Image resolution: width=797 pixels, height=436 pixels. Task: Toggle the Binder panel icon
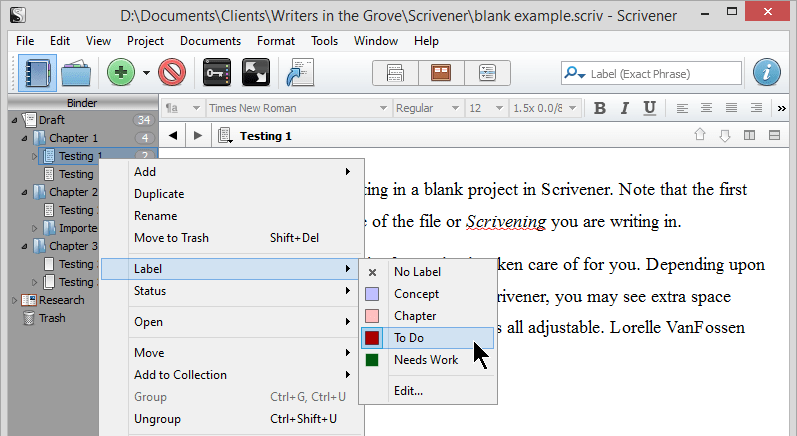(37, 73)
